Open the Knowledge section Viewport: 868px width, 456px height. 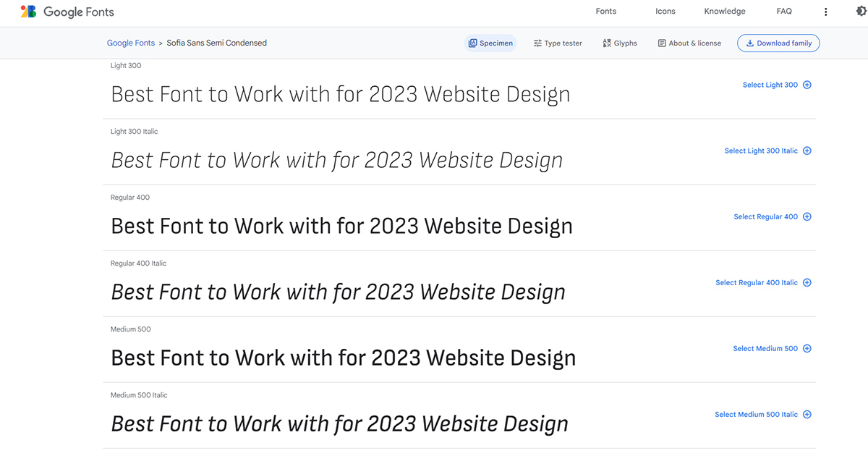[x=725, y=12]
